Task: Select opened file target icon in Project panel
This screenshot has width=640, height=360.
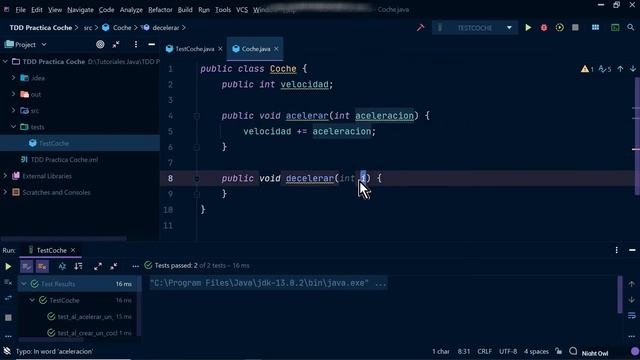Action: 100,44
